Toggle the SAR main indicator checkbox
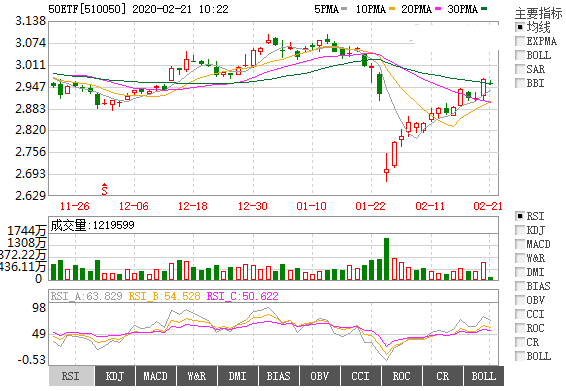 pos(520,69)
